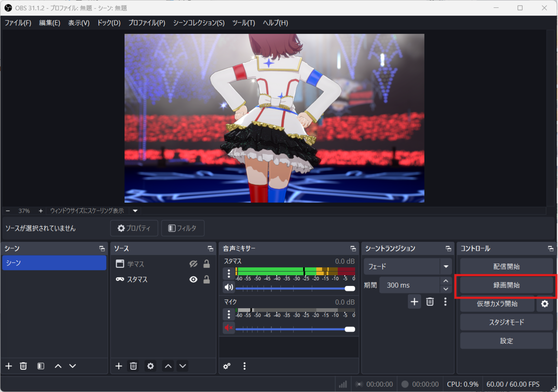Move source down arrow in Sources panel
Screen dimensions: 558x392
183,366
